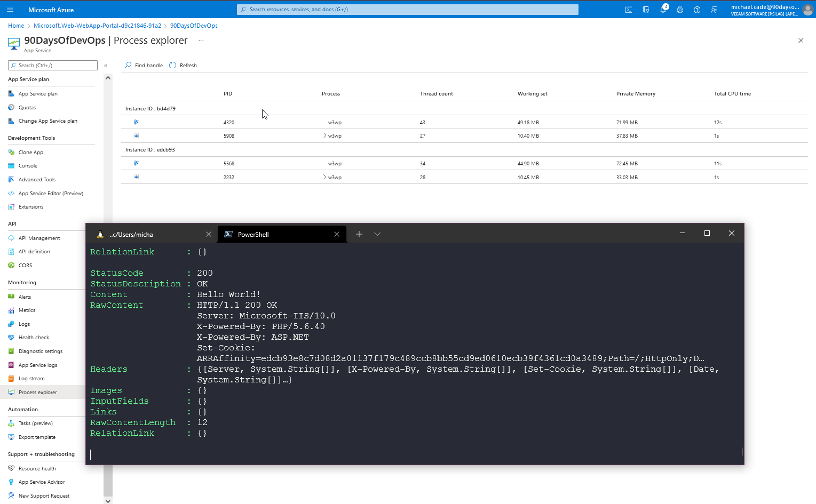The height and width of the screenshot is (504, 816).
Task: Click the Refresh button in process explorer
Action: (183, 65)
